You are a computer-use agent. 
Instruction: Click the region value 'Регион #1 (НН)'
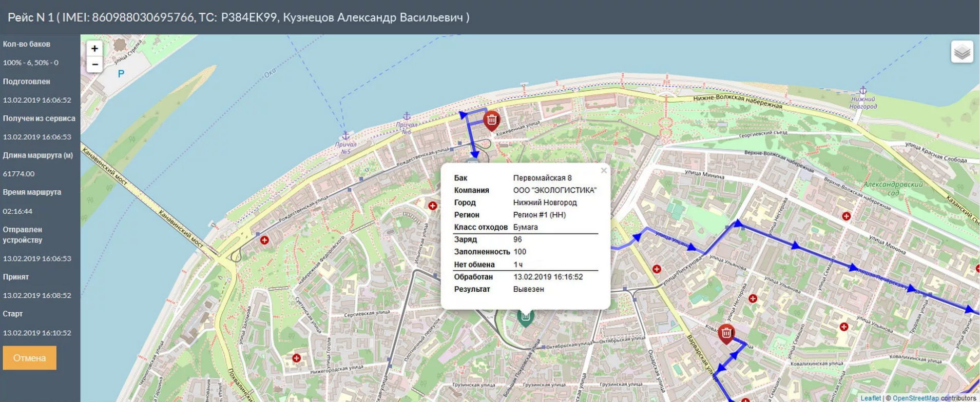click(x=540, y=215)
